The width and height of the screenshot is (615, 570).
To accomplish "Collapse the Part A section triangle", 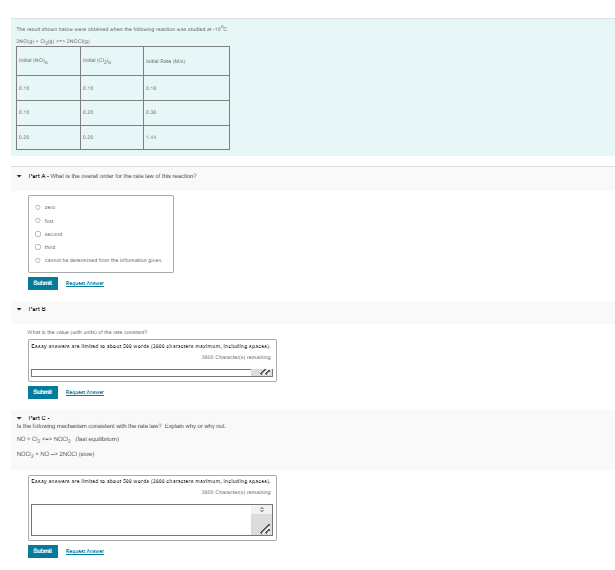I will (19, 176).
